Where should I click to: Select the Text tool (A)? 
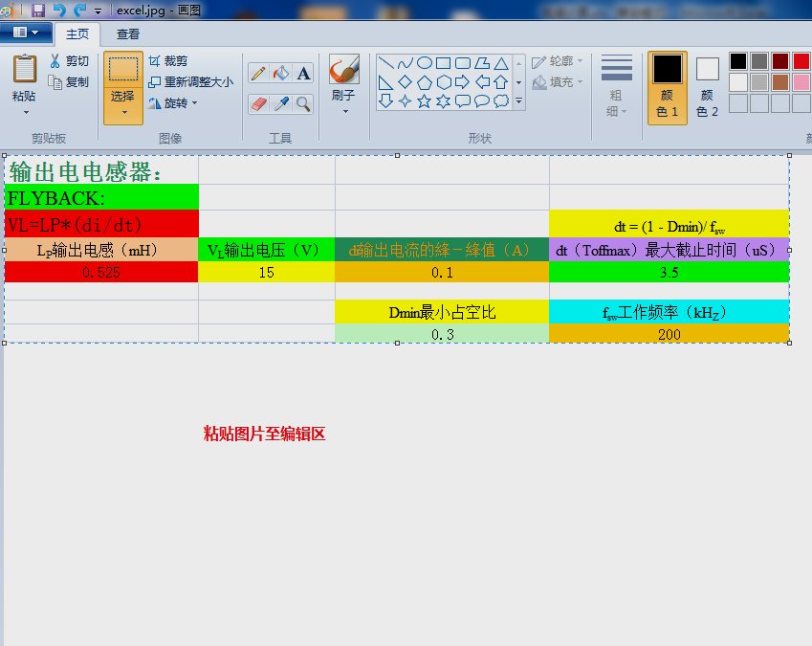[x=303, y=73]
